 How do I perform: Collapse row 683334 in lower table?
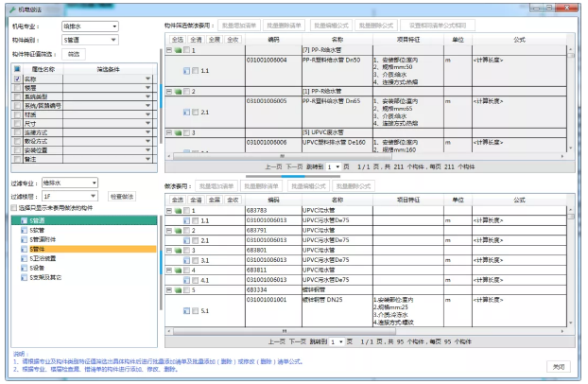click(169, 290)
